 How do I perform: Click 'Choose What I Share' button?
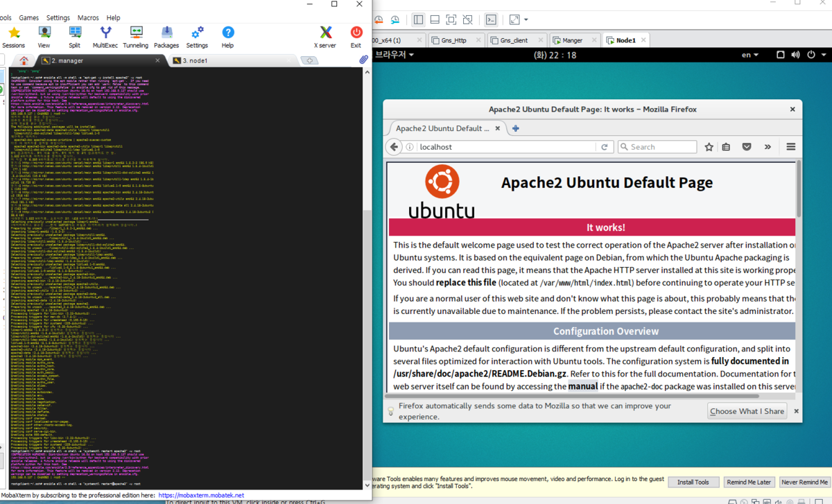(x=747, y=411)
